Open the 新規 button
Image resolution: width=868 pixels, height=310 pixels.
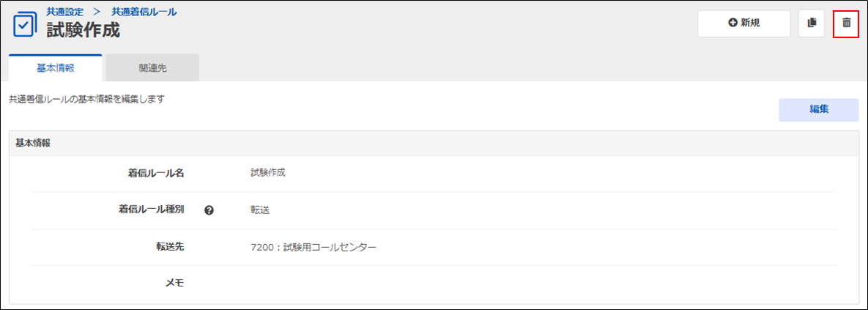743,23
